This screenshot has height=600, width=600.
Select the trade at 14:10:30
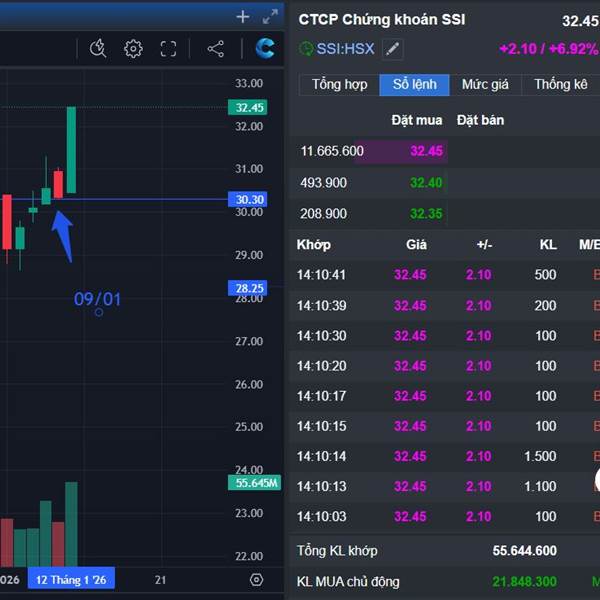coord(444,336)
